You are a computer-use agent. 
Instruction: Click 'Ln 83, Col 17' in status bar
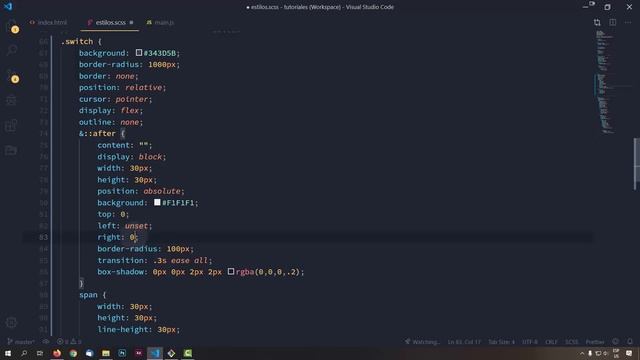464,342
